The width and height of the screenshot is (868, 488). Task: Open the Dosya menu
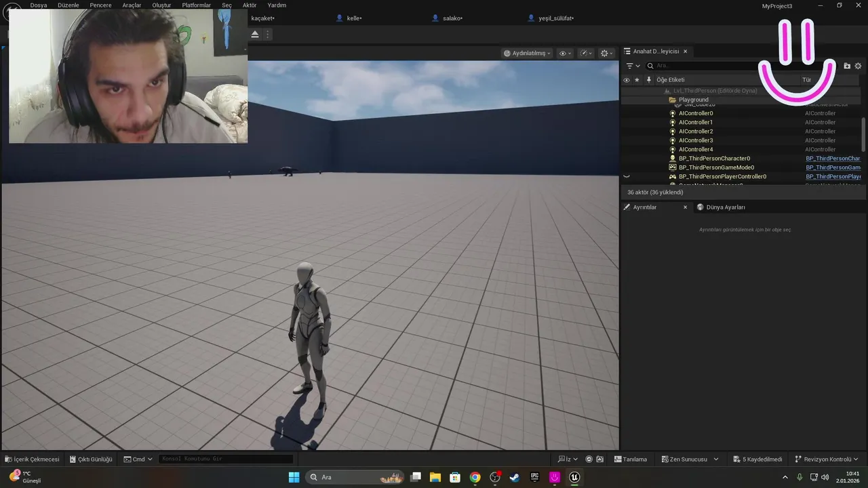pyautogui.click(x=39, y=5)
